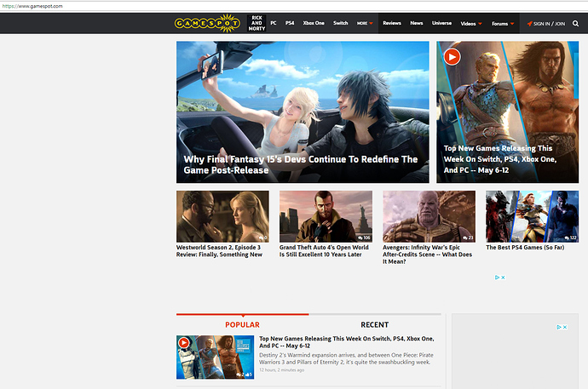Play the video in the Popular list thumbnail
The height and width of the screenshot is (389, 588).
click(x=184, y=342)
